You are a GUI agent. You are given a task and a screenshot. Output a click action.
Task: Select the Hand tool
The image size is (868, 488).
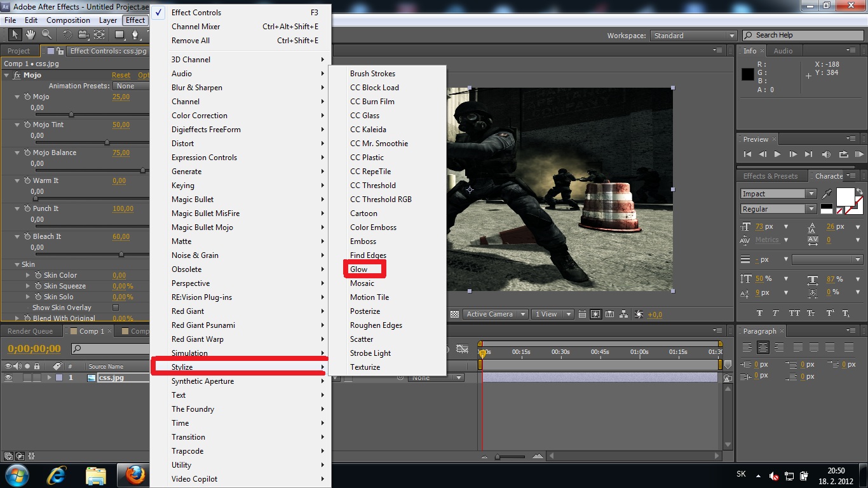click(x=31, y=34)
